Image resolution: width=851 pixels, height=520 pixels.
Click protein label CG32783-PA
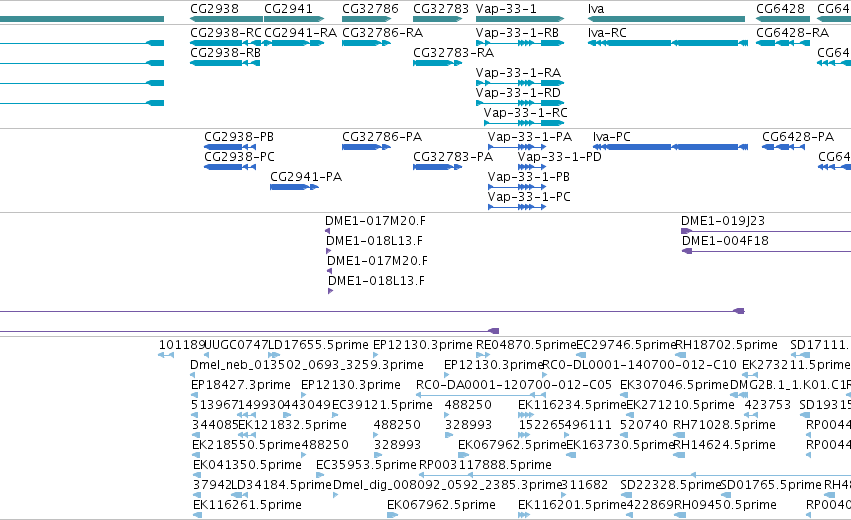pos(453,157)
